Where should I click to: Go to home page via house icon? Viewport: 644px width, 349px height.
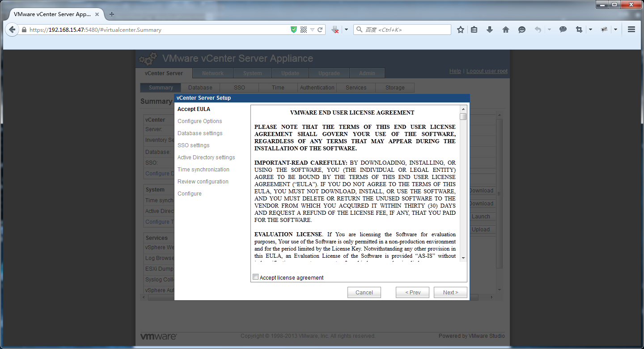(506, 30)
